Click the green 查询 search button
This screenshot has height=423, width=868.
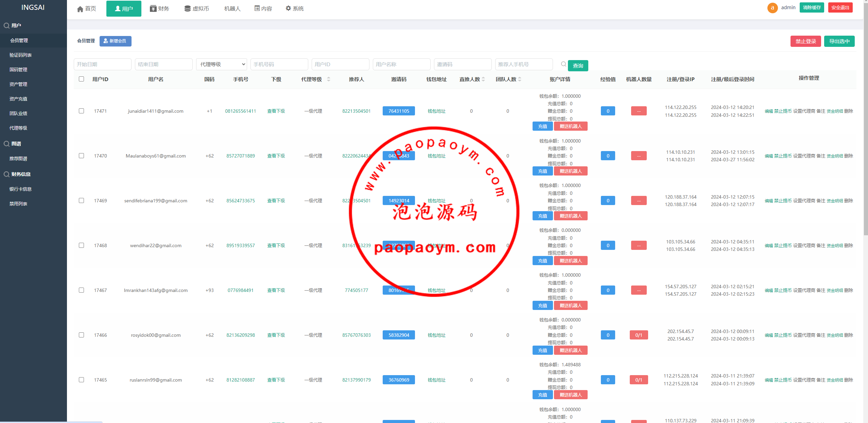coord(578,66)
